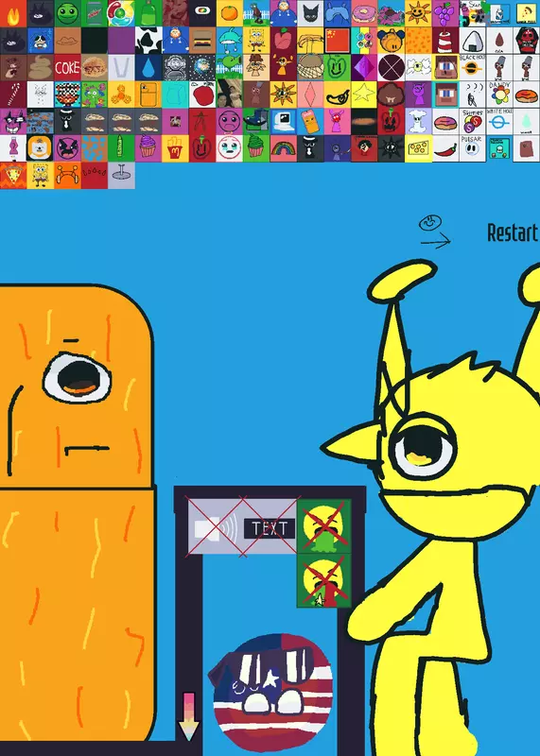Choose the China flag tile
The width and height of the screenshot is (540, 756).
(338, 41)
